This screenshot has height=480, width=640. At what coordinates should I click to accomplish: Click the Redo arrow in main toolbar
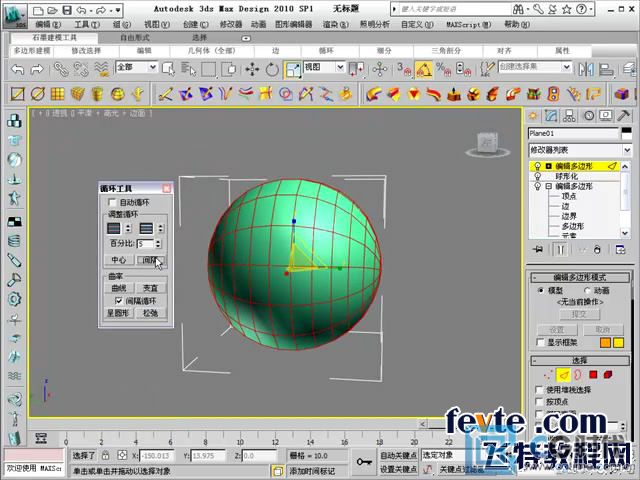click(x=37, y=69)
